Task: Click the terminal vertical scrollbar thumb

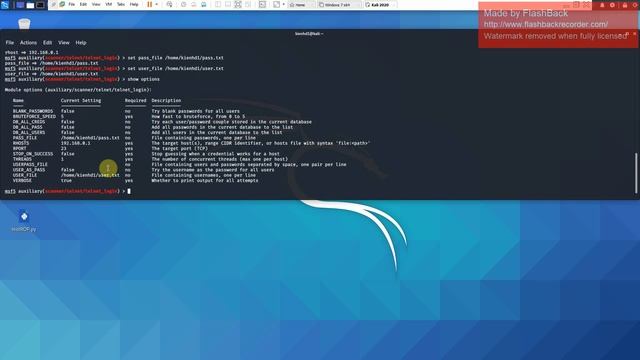Action: pos(636,173)
